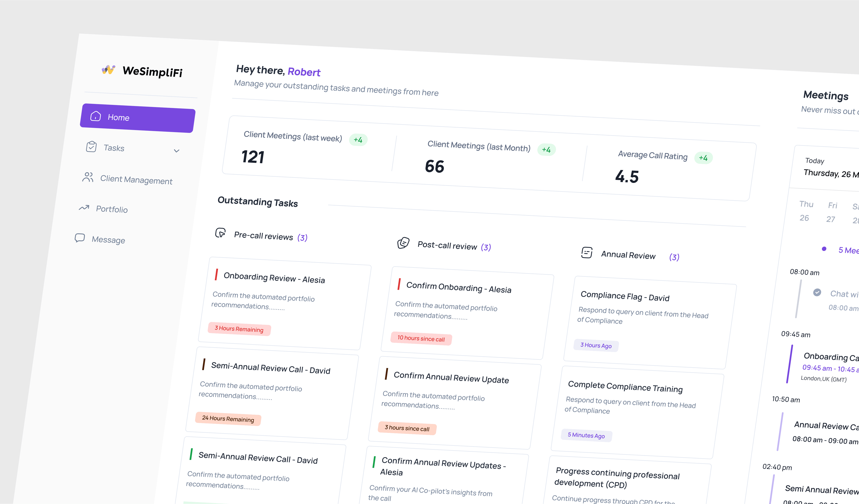Image resolution: width=859 pixels, height=504 pixels.
Task: Open the Client Management menu item
Action: tap(136, 180)
